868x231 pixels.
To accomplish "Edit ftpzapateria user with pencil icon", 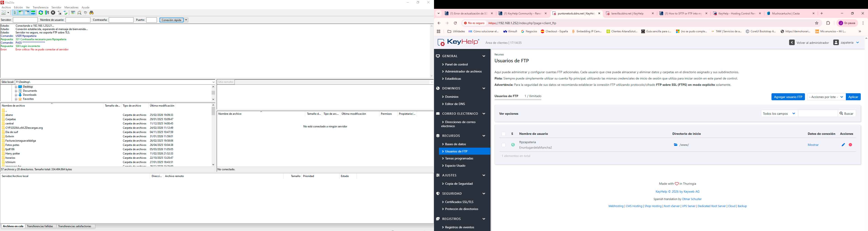I will 843,145.
